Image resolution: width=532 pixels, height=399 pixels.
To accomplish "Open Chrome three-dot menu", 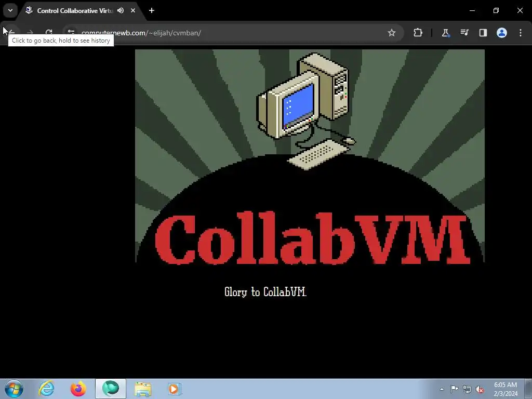I will 521,33.
